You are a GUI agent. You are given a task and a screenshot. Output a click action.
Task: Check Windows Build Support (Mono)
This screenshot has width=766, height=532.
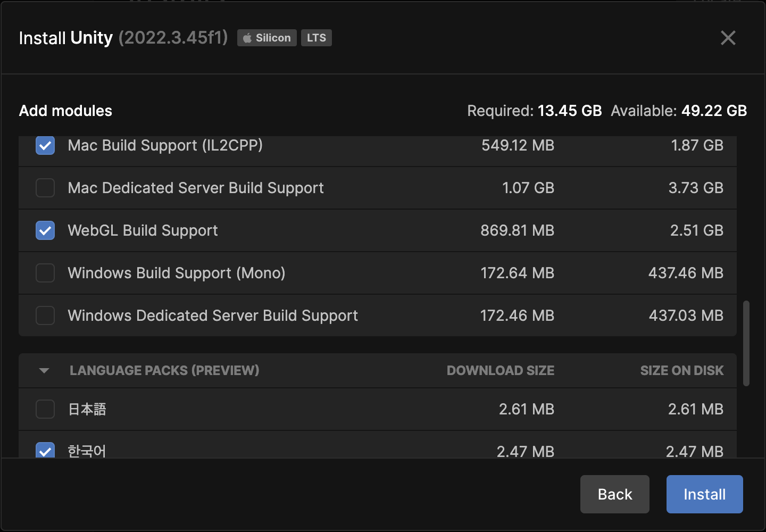coord(45,273)
